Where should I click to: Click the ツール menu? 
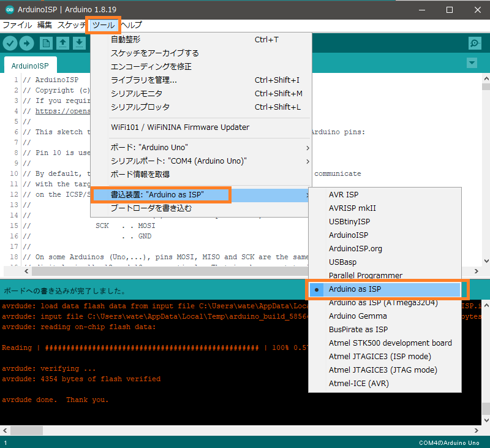[x=104, y=25]
